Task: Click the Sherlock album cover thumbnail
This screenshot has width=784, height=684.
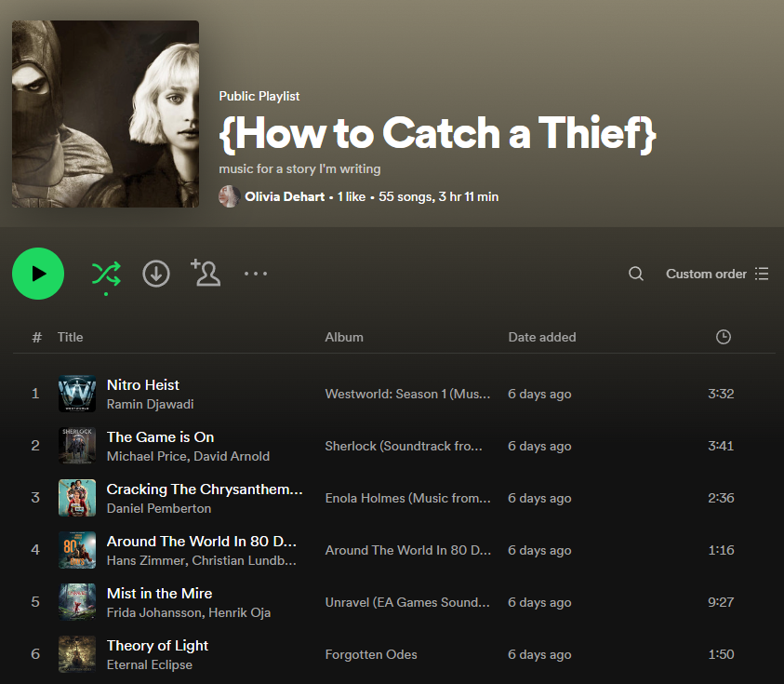Action: 77,446
